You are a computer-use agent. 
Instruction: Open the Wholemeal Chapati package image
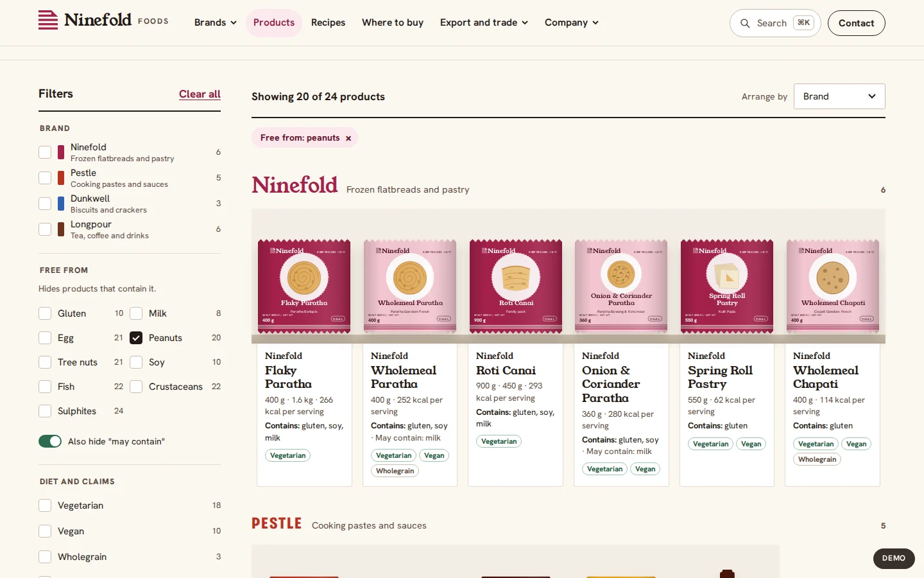(x=833, y=286)
